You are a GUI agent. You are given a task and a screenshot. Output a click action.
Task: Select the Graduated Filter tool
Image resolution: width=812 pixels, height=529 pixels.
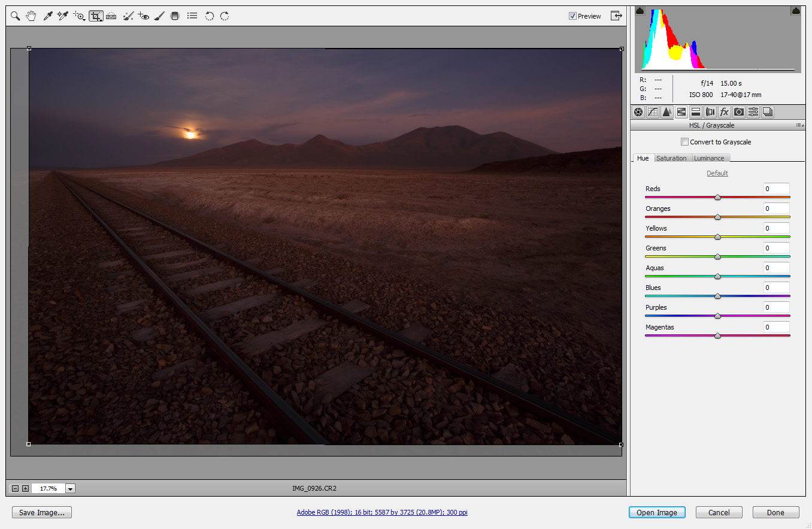175,16
